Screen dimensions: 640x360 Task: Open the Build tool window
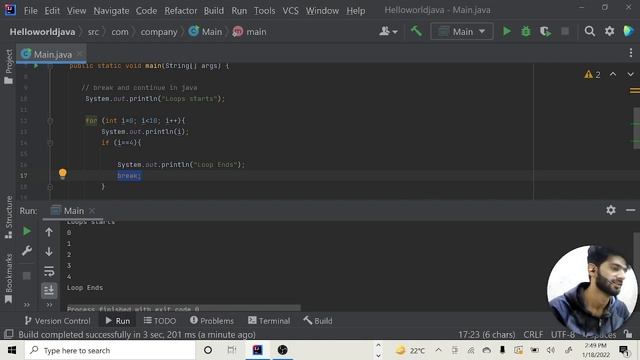(318, 321)
